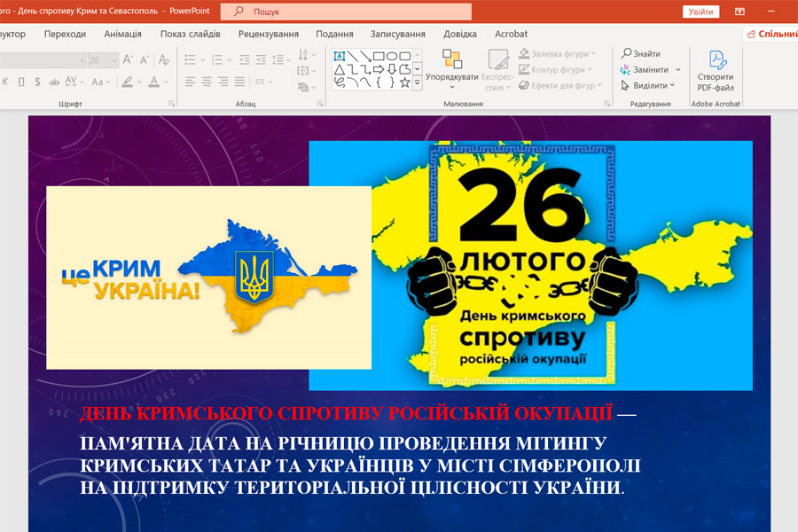Open the Рецензування tab

click(268, 34)
